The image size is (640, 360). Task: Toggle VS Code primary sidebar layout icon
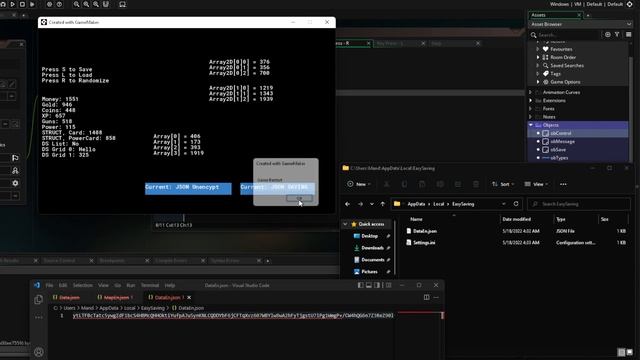click(360, 285)
